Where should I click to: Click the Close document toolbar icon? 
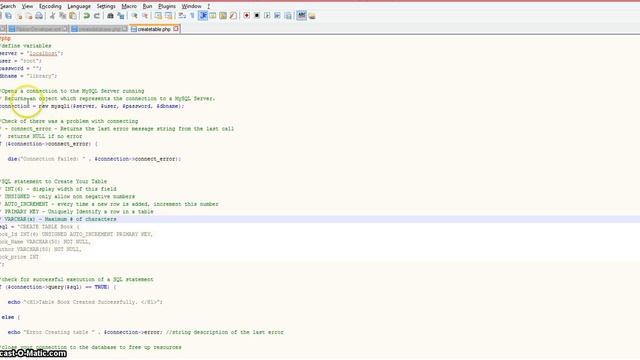tap(19, 16)
